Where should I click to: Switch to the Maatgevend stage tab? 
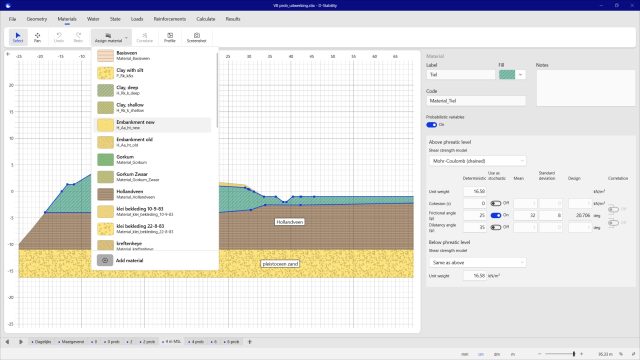[71, 342]
